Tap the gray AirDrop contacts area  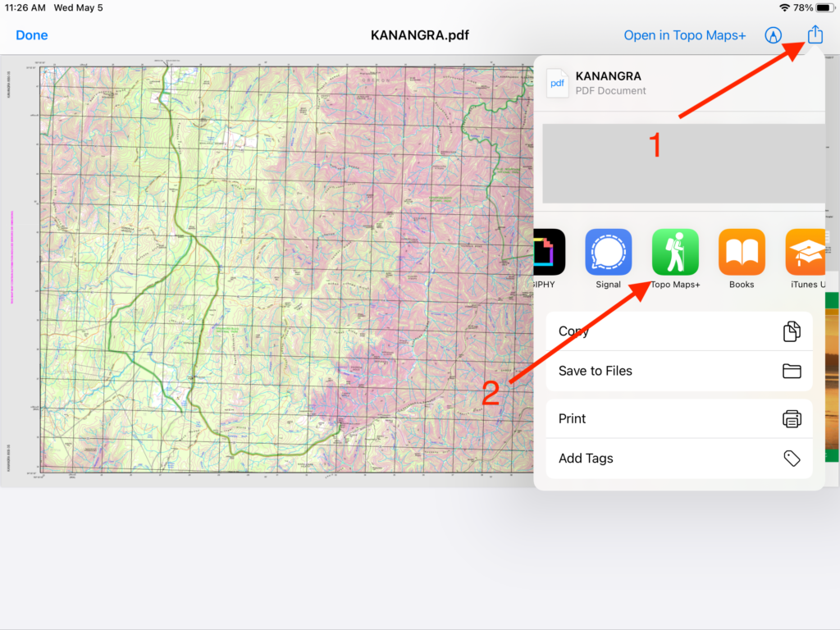[683, 163]
